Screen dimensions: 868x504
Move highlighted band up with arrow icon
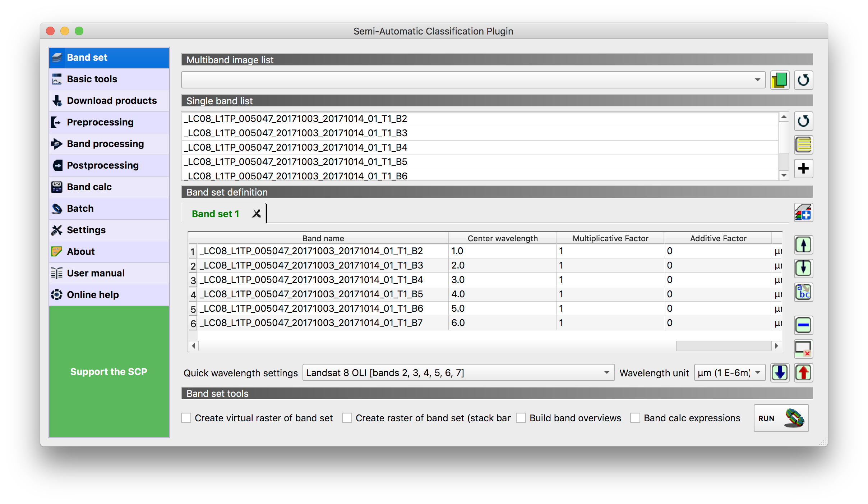(803, 245)
